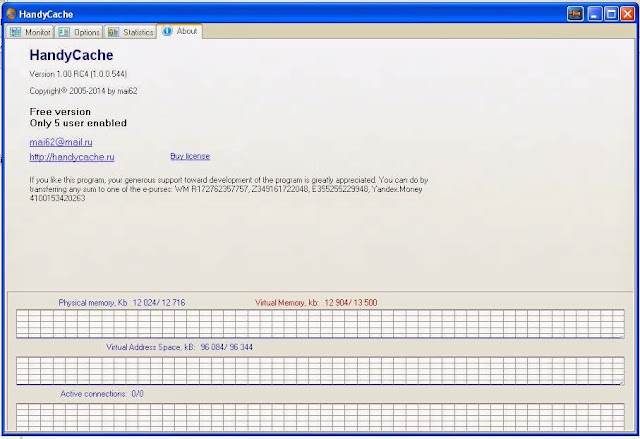Click the donation paragraph about e-purses
Screen dimensions: 640x439
click(x=229, y=189)
